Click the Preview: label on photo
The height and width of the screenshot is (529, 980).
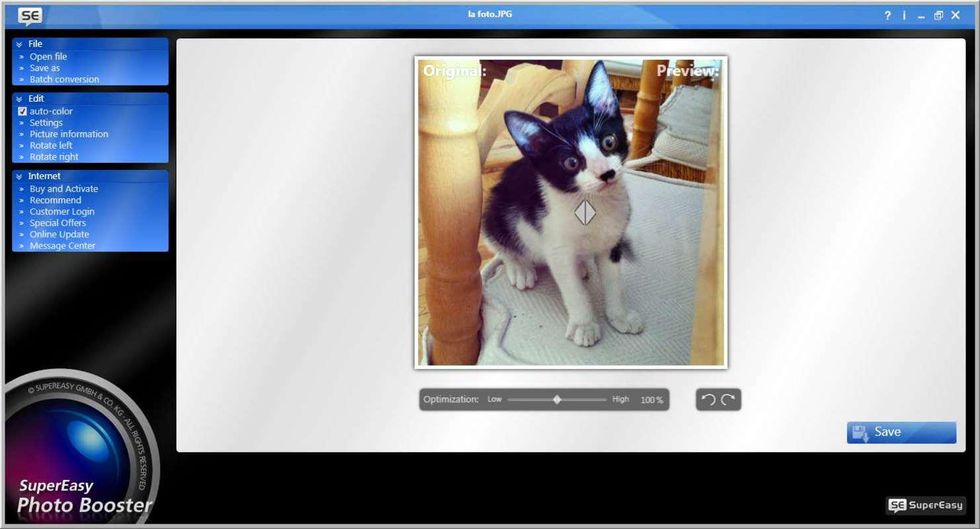click(x=688, y=70)
